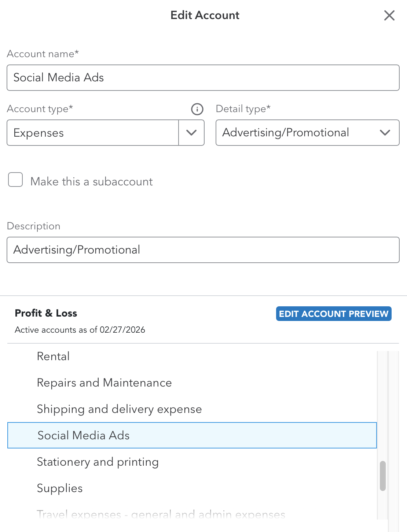Click the Make this a subaccount label
This screenshot has width=407, height=532.
tap(92, 182)
